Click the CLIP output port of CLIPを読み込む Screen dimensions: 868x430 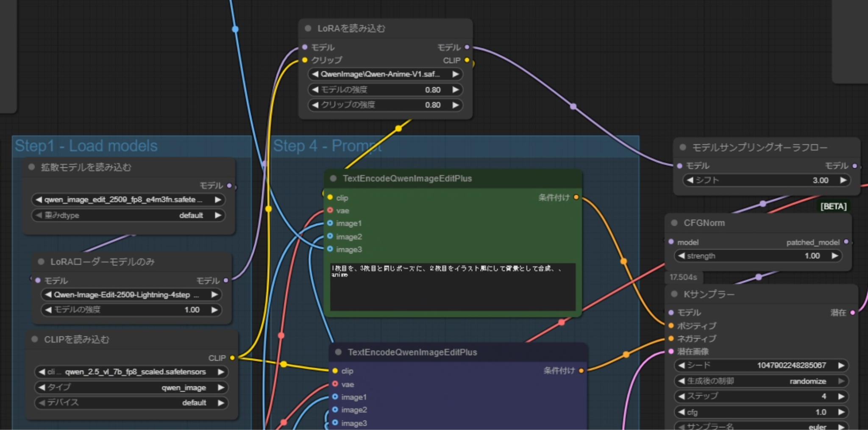click(x=232, y=358)
